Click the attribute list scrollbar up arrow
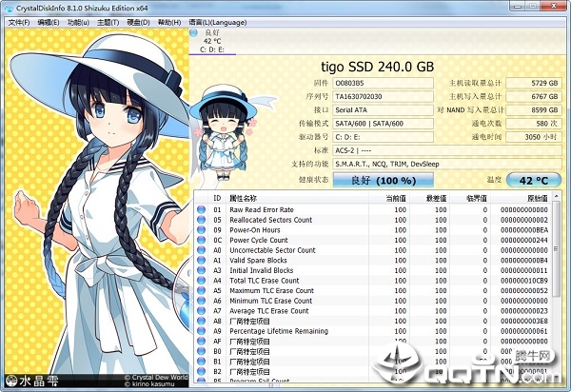Image resolution: width=571 pixels, height=392 pixels. pyautogui.click(x=556, y=196)
